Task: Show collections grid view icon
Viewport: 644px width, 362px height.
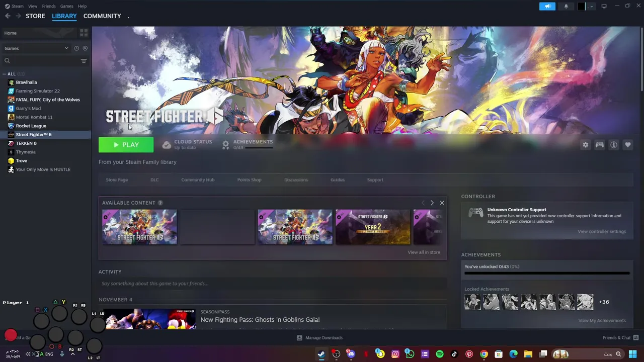Action: point(84,33)
